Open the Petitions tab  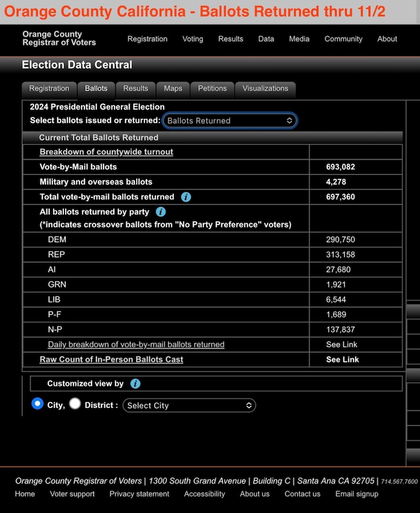point(212,89)
